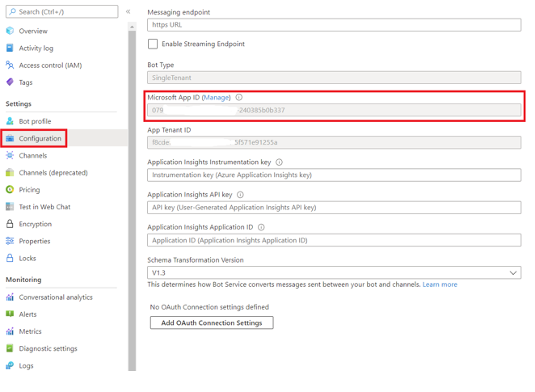The image size is (535, 392).
Task: Click the Properties sliders icon
Action: (x=10, y=241)
